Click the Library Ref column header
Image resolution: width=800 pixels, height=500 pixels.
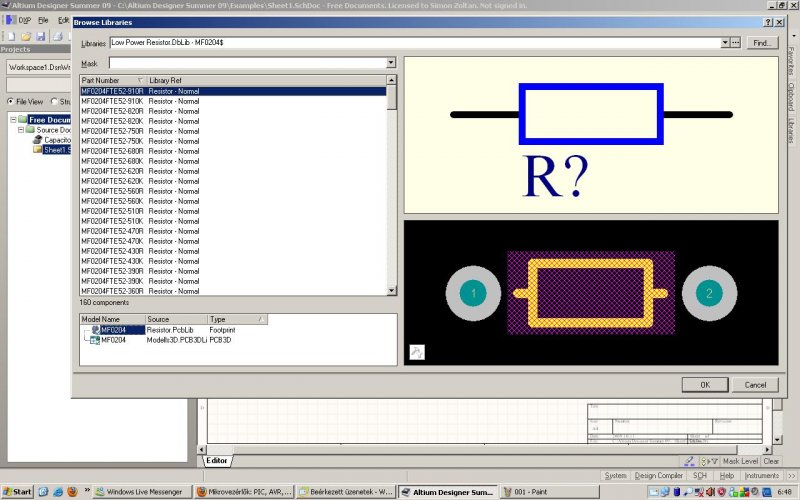pyautogui.click(x=266, y=81)
